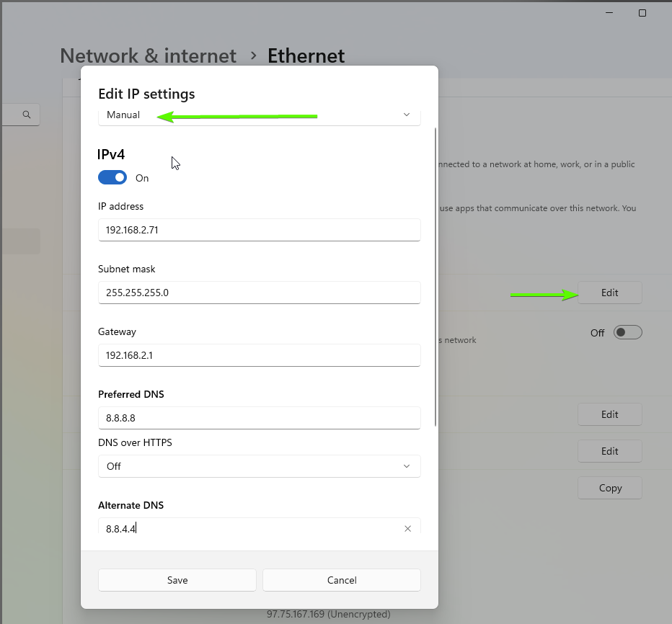The image size is (672, 624).
Task: Click the DNS over HTTPS chevron
Action: pos(406,466)
